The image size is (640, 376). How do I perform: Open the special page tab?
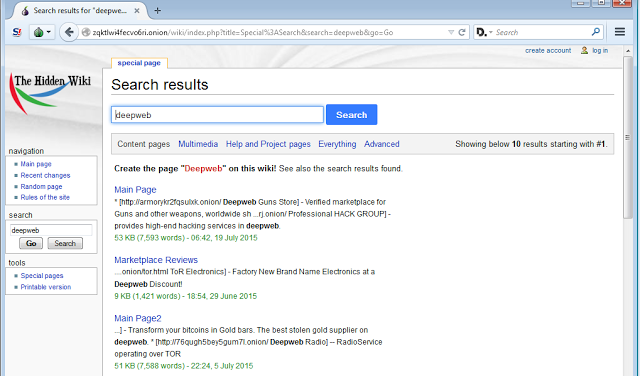tap(139, 63)
